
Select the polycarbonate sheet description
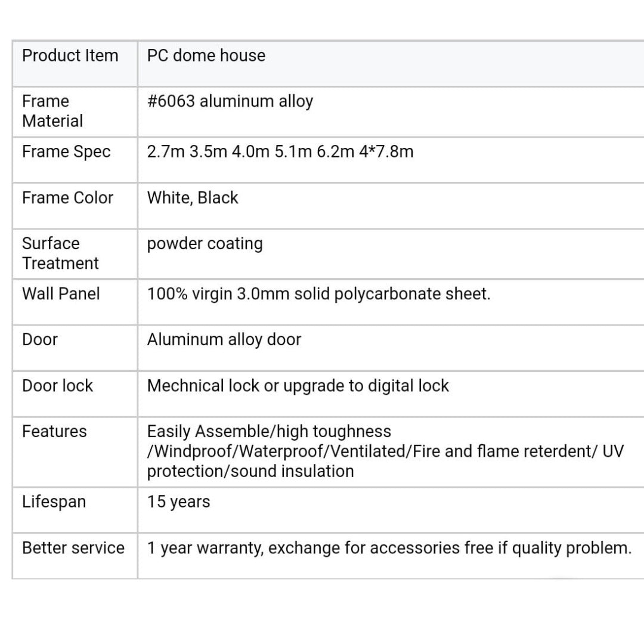point(319,294)
